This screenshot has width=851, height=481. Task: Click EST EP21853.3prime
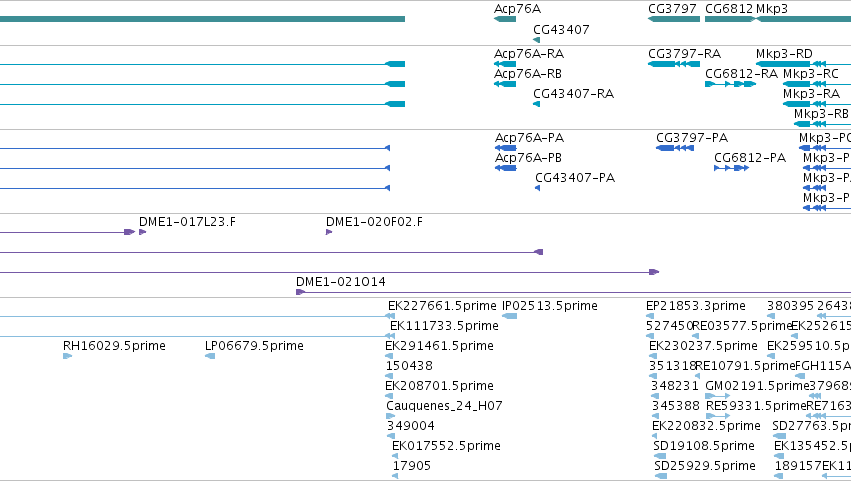tap(696, 306)
